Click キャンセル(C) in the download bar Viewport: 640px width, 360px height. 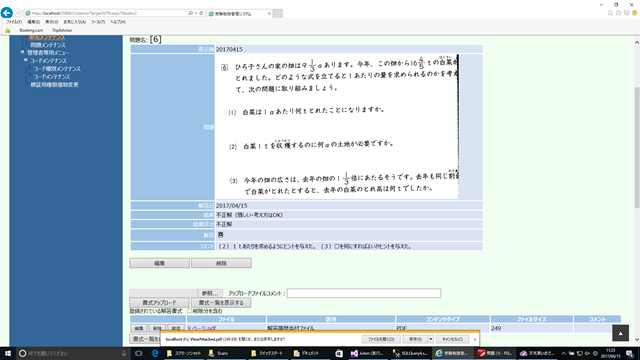[452, 339]
